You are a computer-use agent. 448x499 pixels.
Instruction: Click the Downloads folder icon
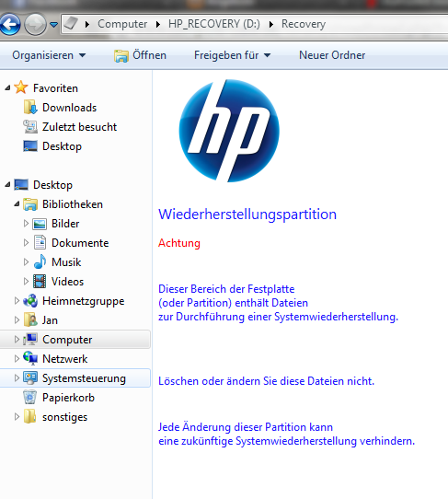click(30, 107)
